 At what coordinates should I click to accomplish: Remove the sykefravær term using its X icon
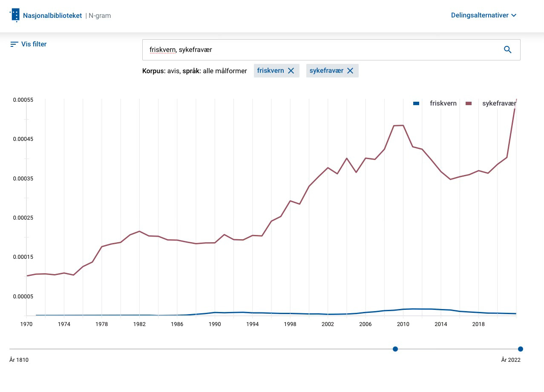[350, 71]
